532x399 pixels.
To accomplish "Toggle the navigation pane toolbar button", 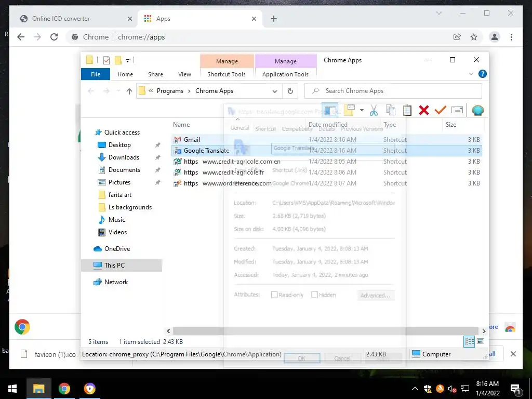I will click(x=330, y=110).
